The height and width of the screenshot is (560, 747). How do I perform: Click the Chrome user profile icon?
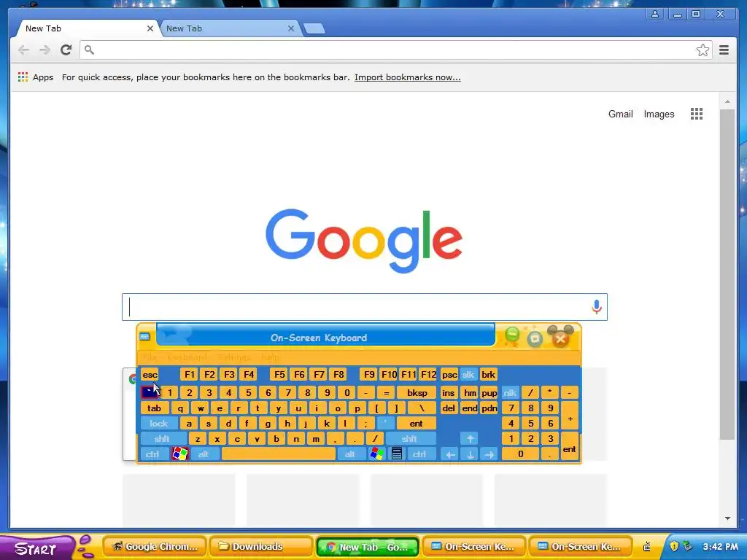point(655,14)
